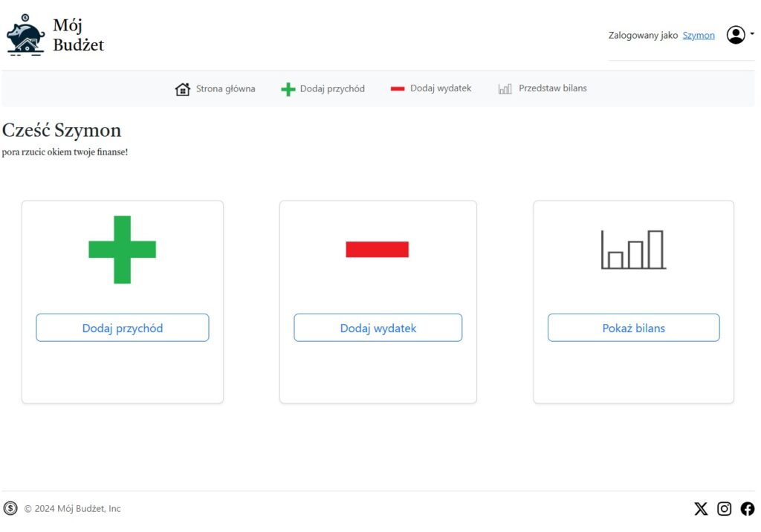Click the large red minus icon
Screen dimensions: 761x532
pyautogui.click(x=378, y=250)
